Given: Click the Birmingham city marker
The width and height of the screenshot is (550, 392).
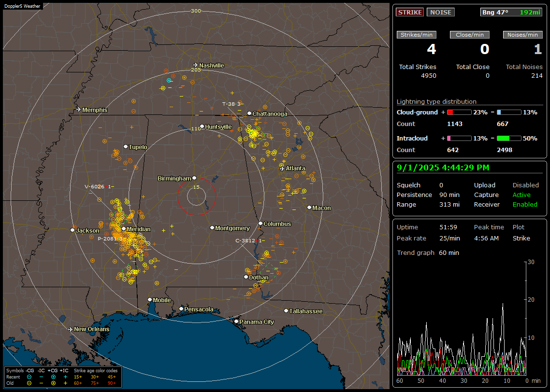Looking at the screenshot, I should (194, 178).
